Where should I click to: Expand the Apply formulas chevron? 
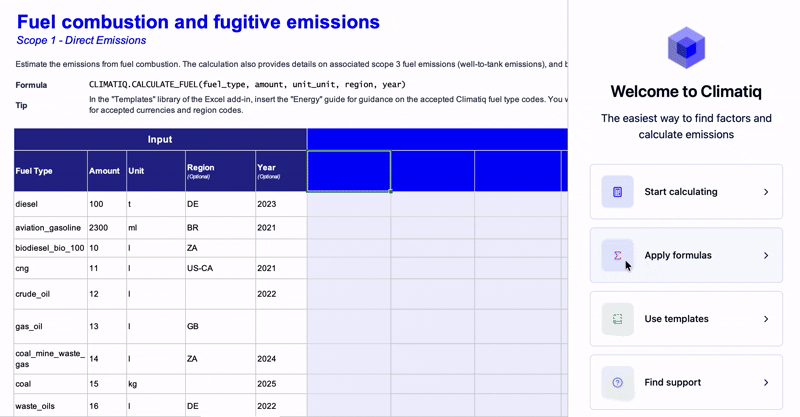point(766,255)
